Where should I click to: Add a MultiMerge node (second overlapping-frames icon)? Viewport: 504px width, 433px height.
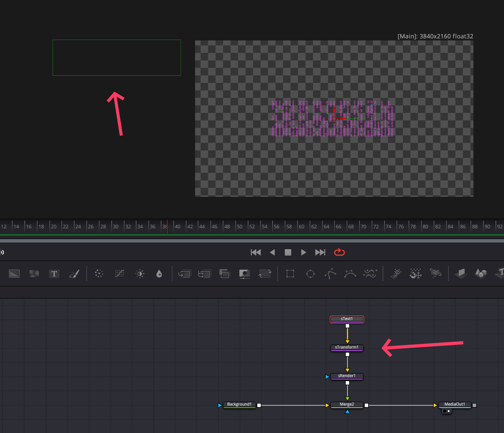[204, 274]
